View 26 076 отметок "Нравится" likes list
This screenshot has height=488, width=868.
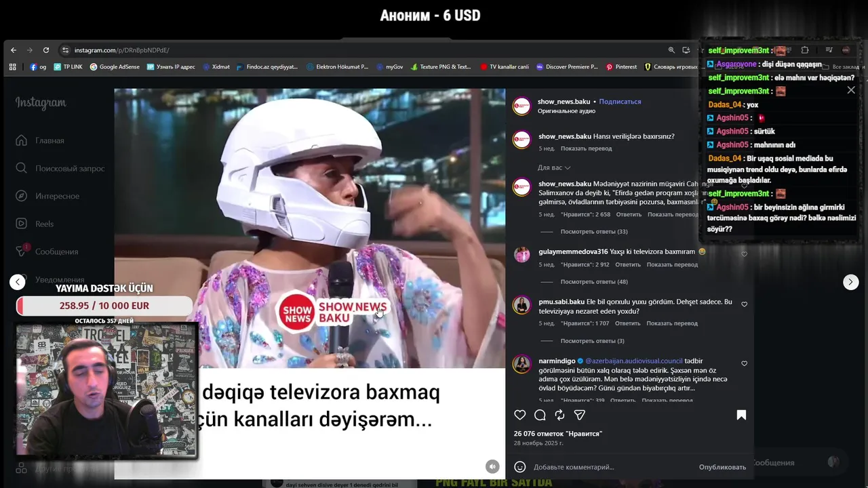[558, 434]
